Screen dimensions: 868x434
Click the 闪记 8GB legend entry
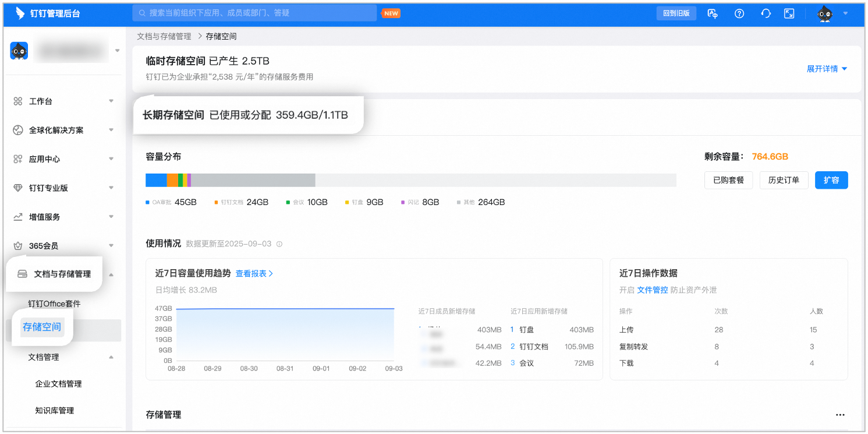pyautogui.click(x=420, y=202)
